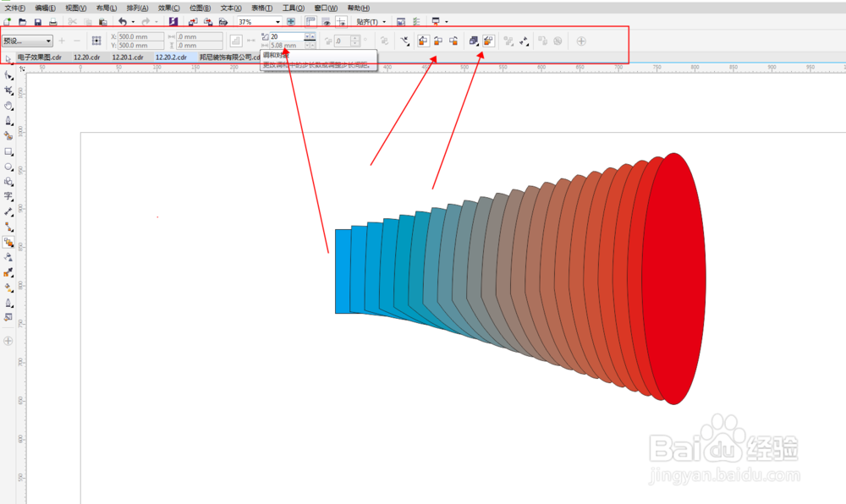Switch to the 12.20.2.cdr tab

coord(171,58)
